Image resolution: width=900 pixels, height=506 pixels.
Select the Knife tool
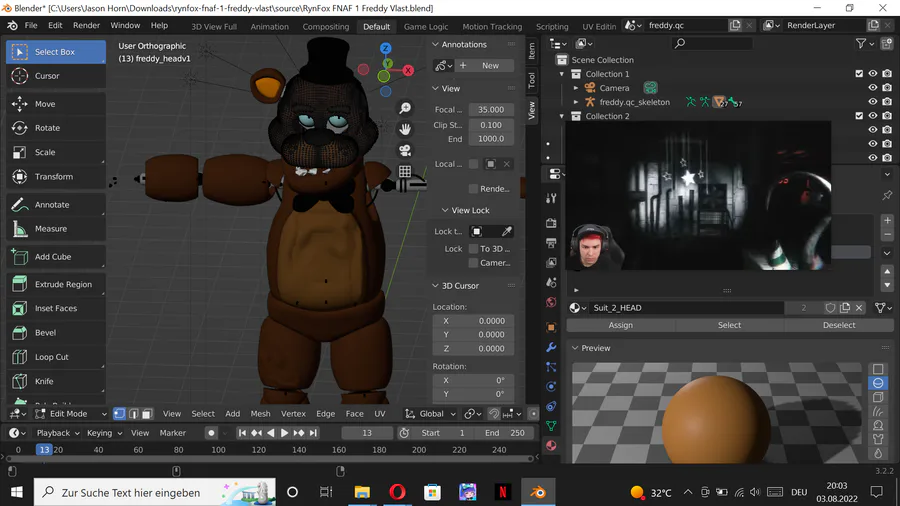click(x=56, y=381)
